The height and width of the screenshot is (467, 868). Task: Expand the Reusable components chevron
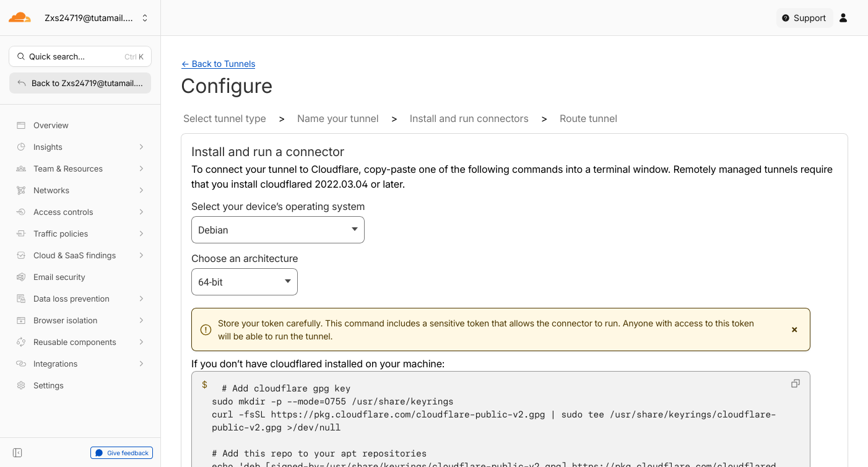point(141,342)
